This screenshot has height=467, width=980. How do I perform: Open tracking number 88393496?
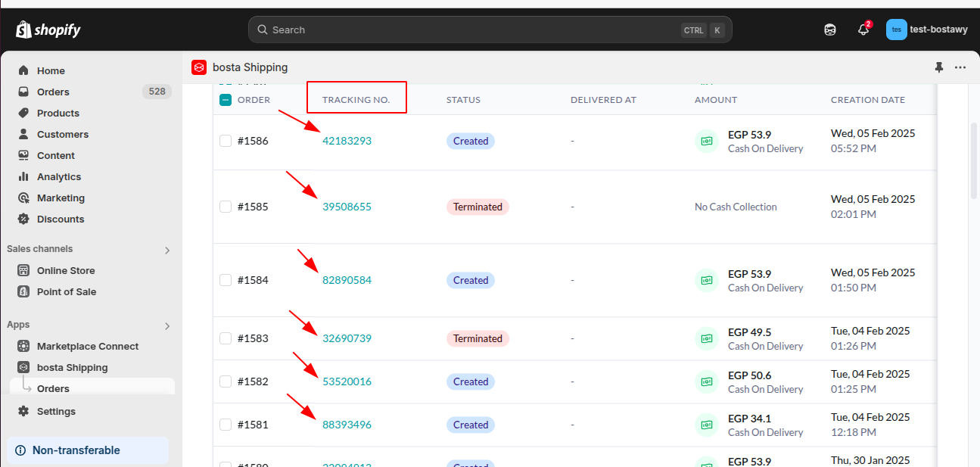pos(347,425)
